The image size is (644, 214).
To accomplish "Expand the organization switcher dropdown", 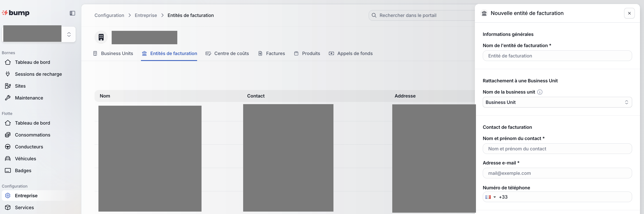I will [x=69, y=34].
